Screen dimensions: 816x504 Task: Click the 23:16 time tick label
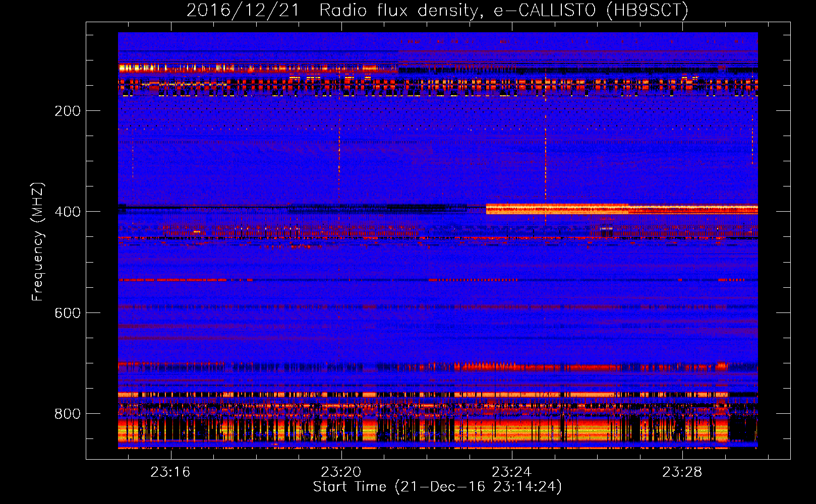(170, 472)
